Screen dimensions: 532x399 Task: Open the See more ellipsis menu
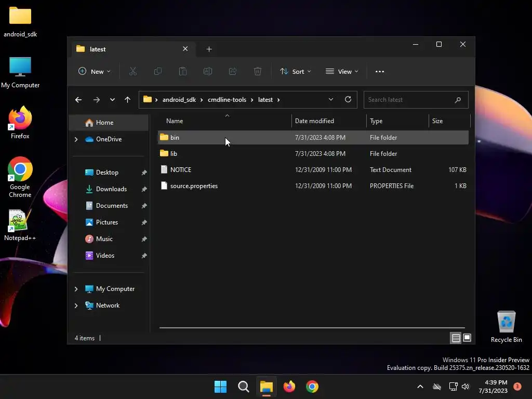[x=380, y=72]
